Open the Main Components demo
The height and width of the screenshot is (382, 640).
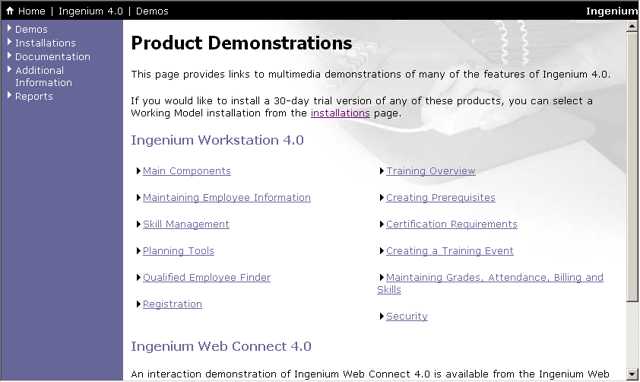187,171
